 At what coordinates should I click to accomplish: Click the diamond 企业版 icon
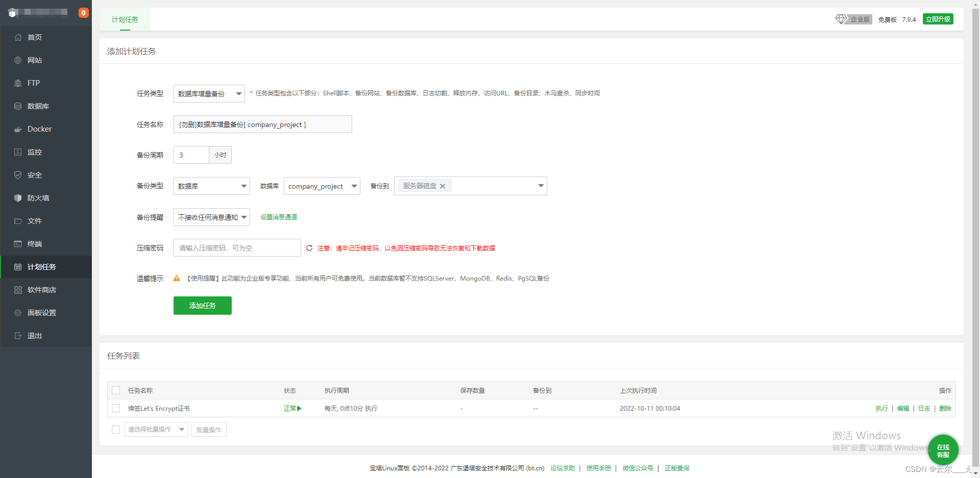(x=841, y=19)
